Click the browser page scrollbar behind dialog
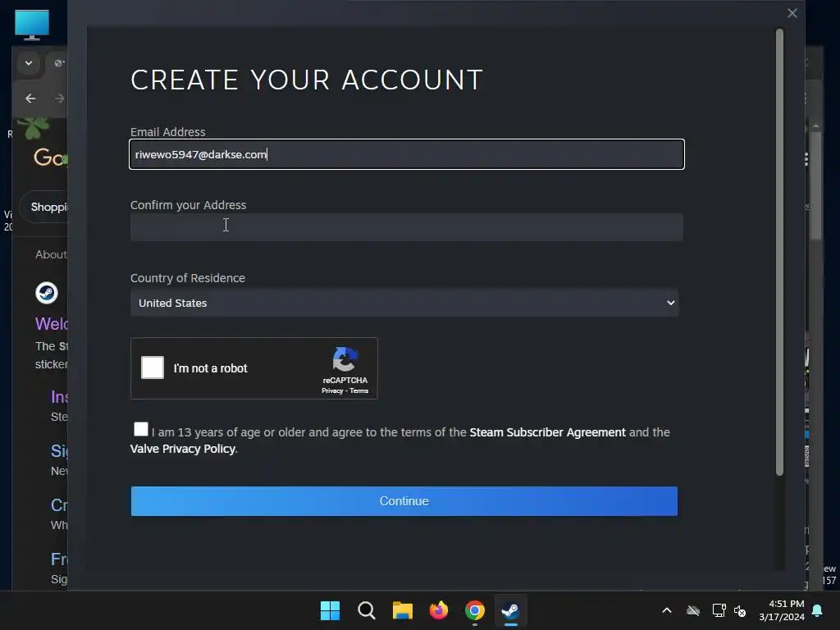Screen dimensions: 840x630 tap(816, 185)
